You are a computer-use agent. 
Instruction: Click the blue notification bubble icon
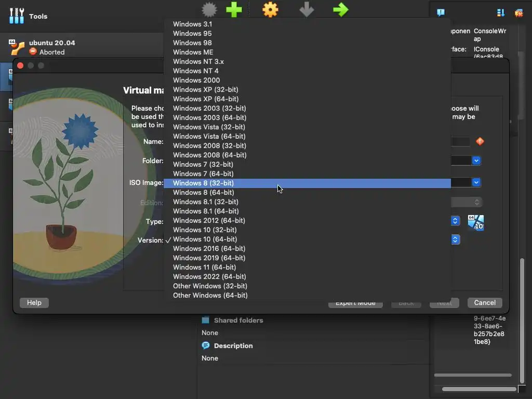point(441,13)
